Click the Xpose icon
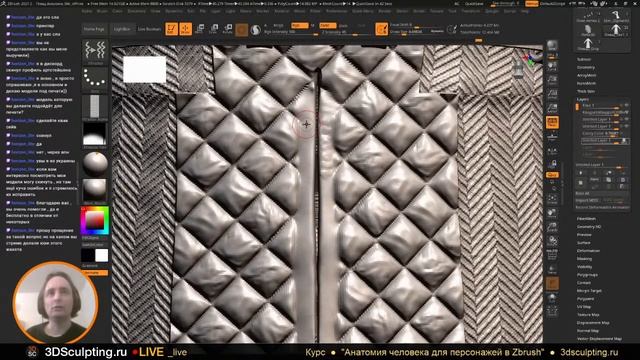This screenshot has width=640, height=360. [x=552, y=311]
